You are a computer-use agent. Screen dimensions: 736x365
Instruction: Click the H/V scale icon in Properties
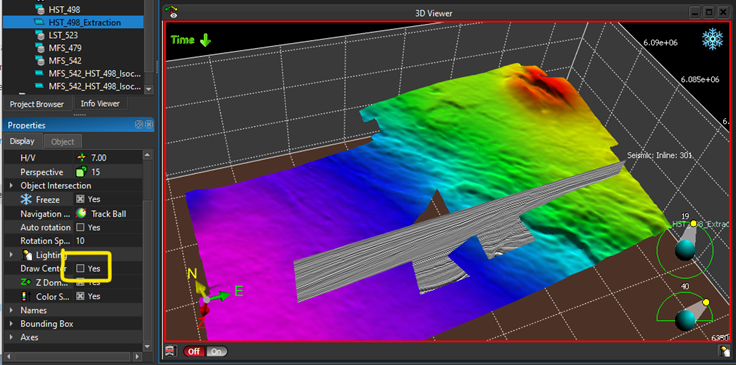point(81,158)
